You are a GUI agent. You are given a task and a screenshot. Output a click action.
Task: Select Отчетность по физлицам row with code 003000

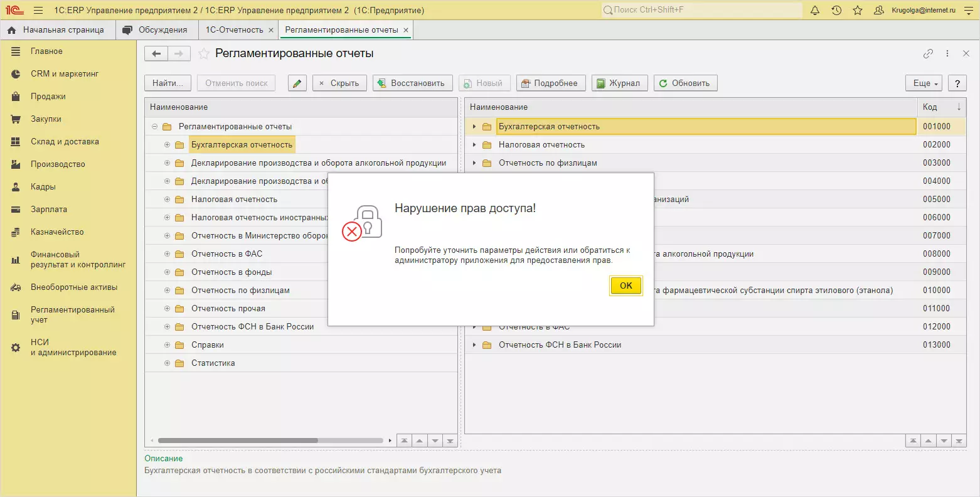coord(715,163)
